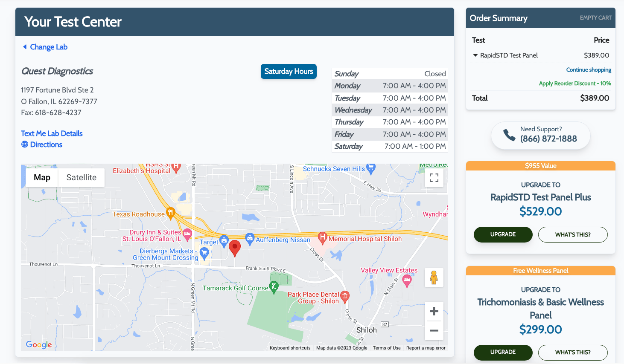Select the Map view tab
The width and height of the screenshot is (624, 364).
tap(42, 177)
